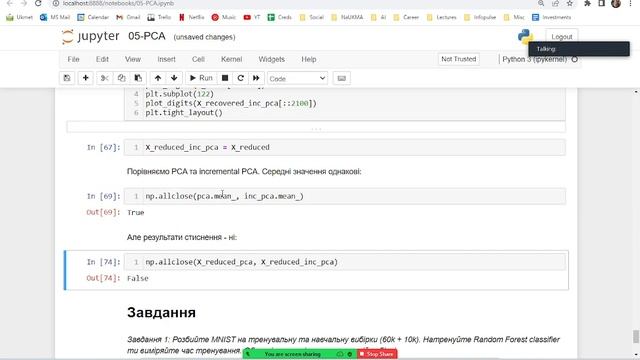
Task: Open the Ukrnet bookmark
Action: [20, 17]
